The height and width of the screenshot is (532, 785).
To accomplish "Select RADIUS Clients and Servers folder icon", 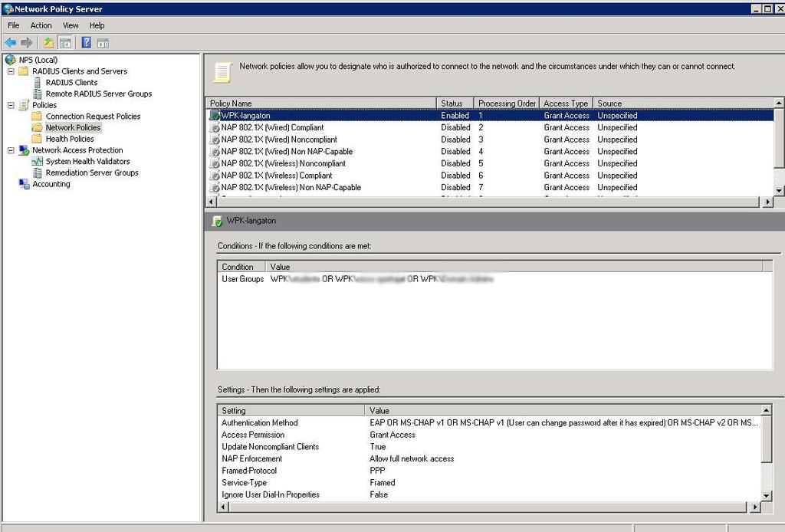I will 24,71.
